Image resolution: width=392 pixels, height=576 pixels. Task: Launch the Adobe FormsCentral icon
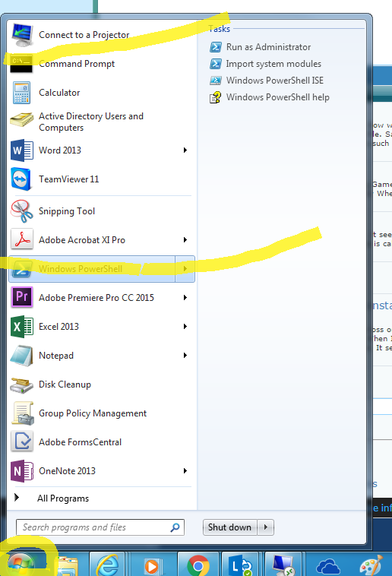(22, 441)
